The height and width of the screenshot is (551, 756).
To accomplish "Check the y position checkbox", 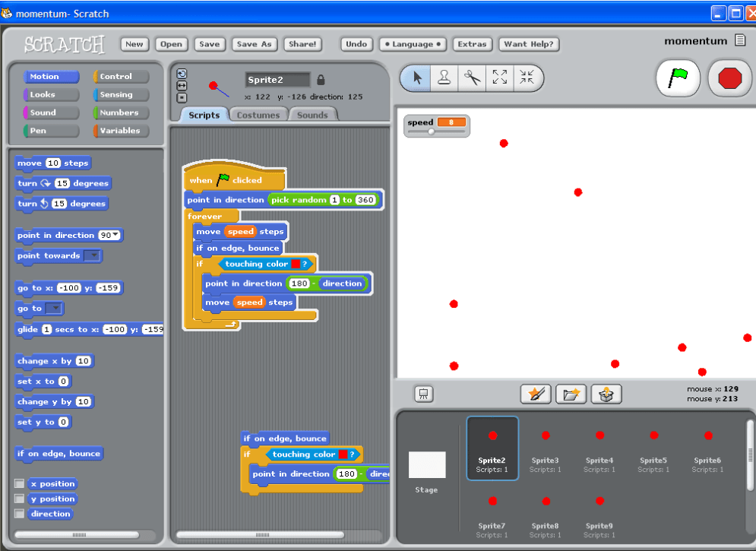I will click(19, 499).
